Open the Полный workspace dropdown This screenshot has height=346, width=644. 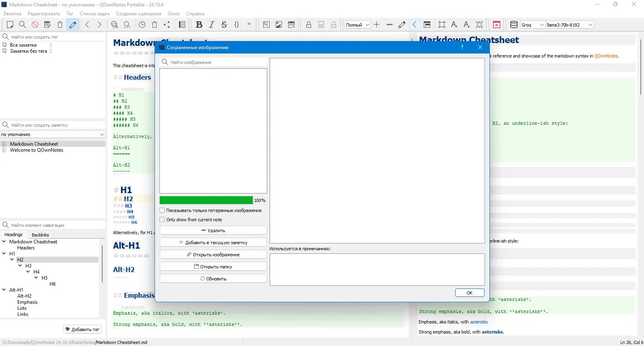point(357,25)
